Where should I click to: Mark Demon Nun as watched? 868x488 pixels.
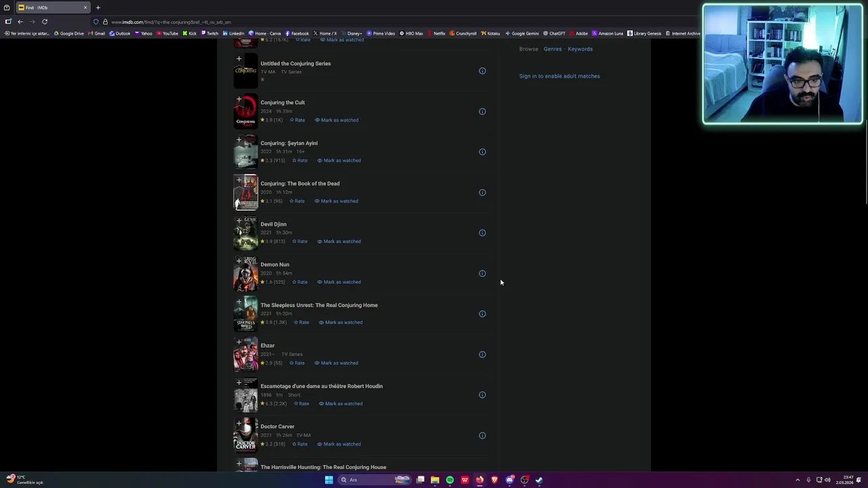(x=339, y=282)
